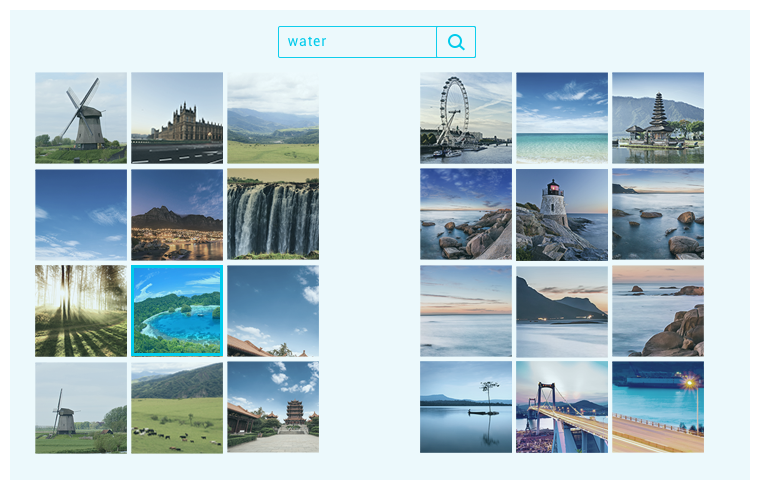
Task: Open the misty mountain meadow thumbnail
Action: [273, 118]
